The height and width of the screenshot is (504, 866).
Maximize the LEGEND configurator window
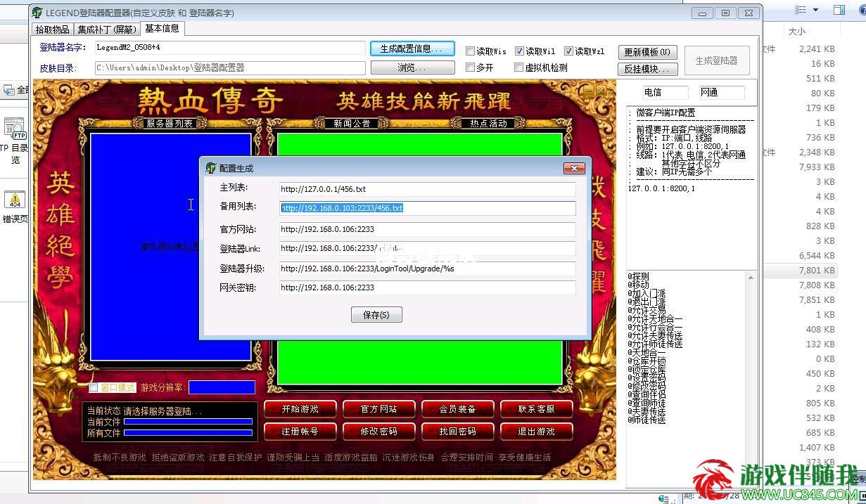tap(725, 13)
